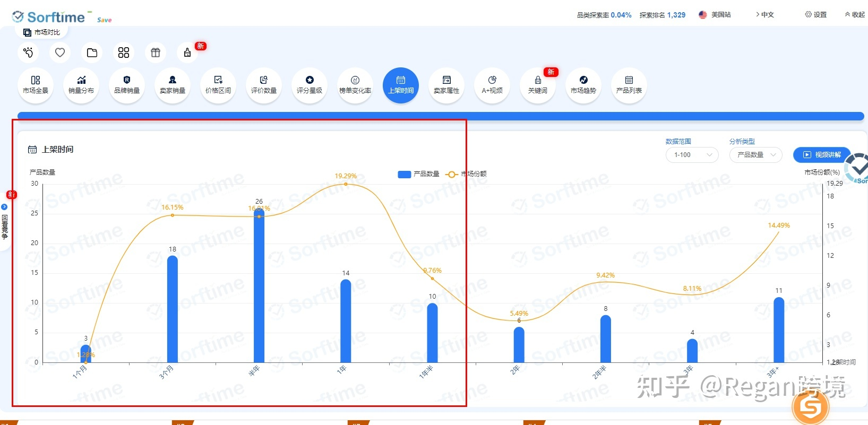Click the heart favorites icon
The width and height of the screenshot is (868, 425).
click(x=60, y=53)
